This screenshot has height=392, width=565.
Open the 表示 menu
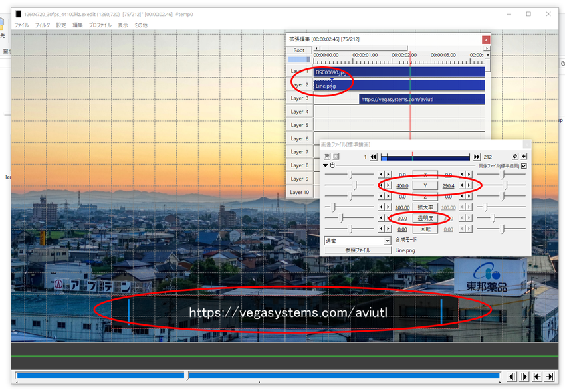coord(123,25)
